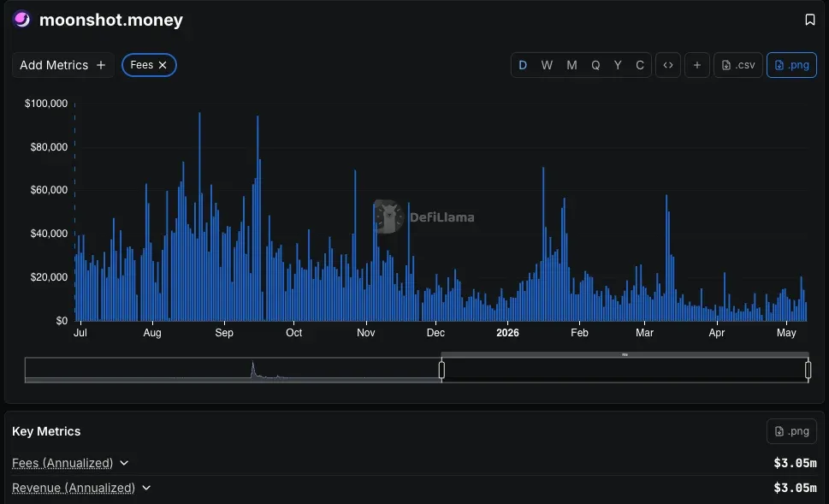Screen dimensions: 829x504
Task: Grab the left range slider handle
Action: [441, 370]
